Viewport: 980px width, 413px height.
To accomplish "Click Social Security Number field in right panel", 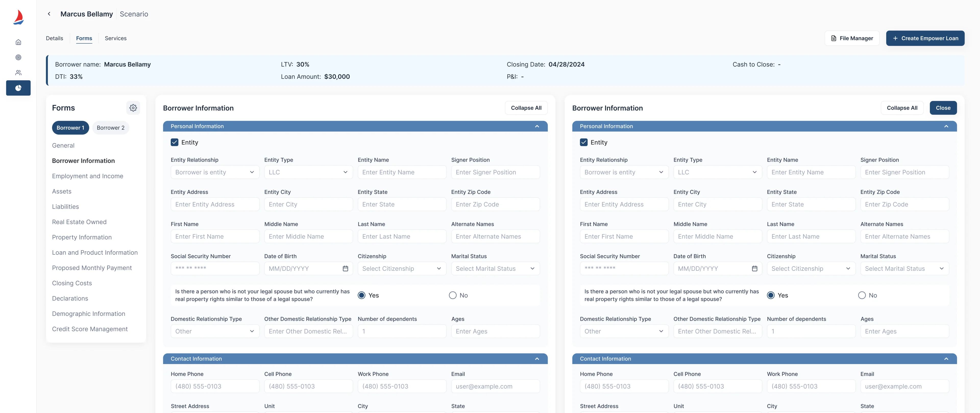I will (624, 269).
